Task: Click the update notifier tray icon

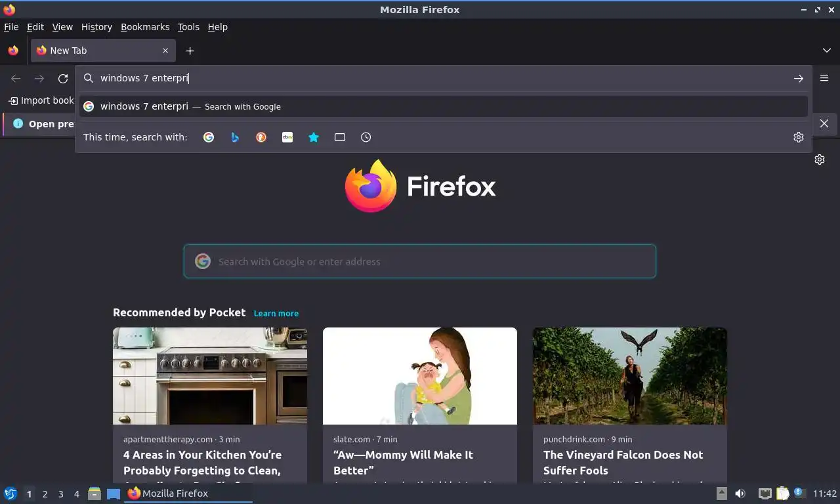Action: click(799, 493)
